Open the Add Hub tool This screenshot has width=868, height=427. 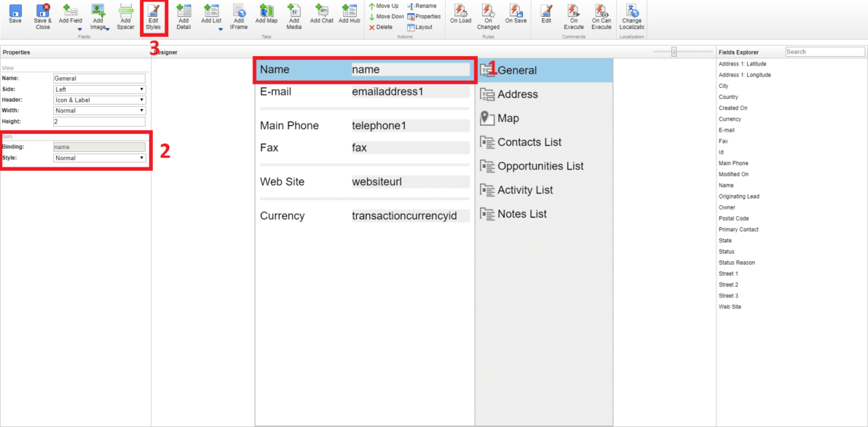pos(350,15)
